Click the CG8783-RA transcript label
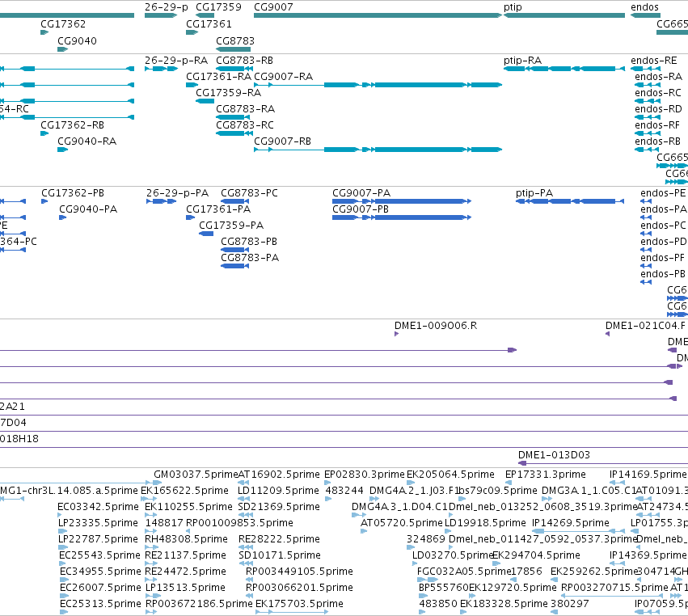Screen dimensions: 688x616 [245, 109]
